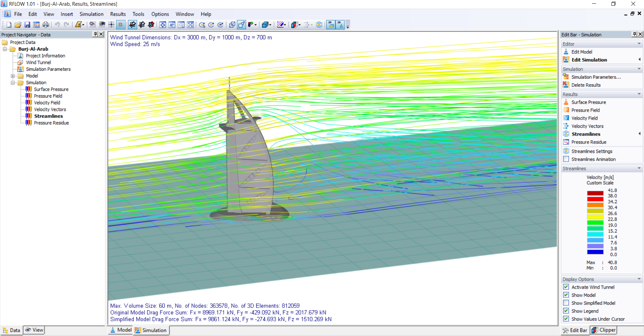Viewport: 644px width, 336px height.
Task: Click the red 41.8 legend color swatch
Action: point(595,193)
